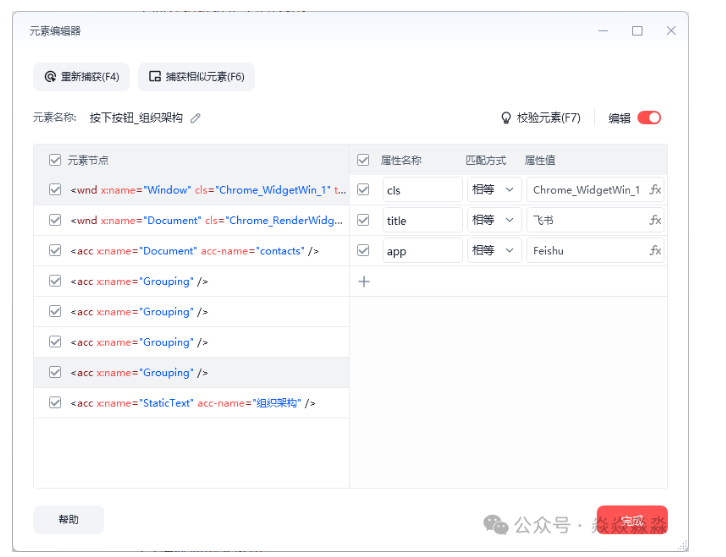
Task: Select the Window wnd node row
Action: 191,190
